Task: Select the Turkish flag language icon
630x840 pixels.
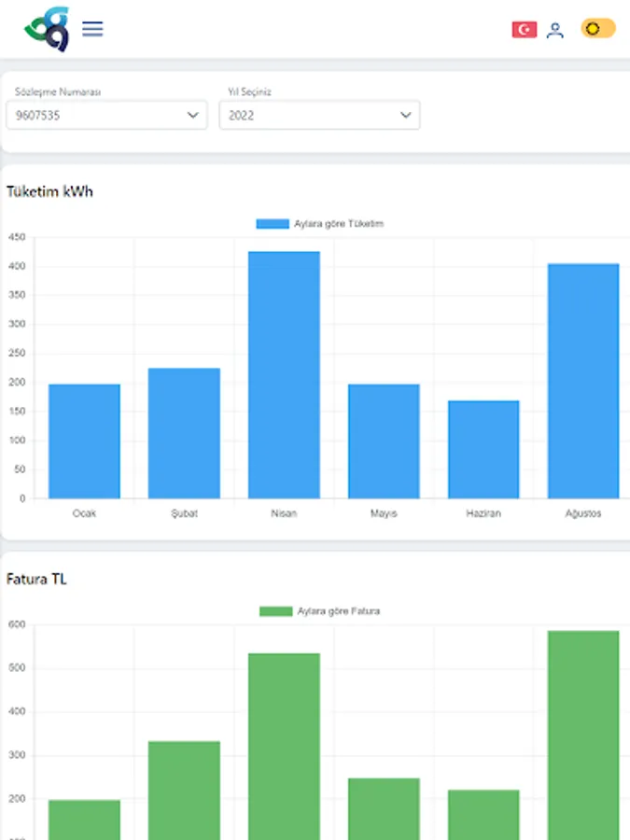Action: [524, 30]
